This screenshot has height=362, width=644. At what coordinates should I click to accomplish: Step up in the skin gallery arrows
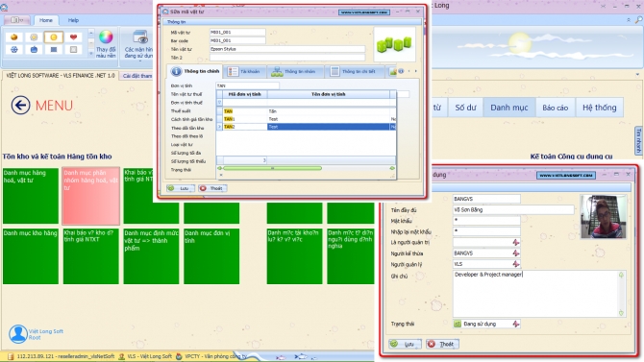click(x=91, y=33)
